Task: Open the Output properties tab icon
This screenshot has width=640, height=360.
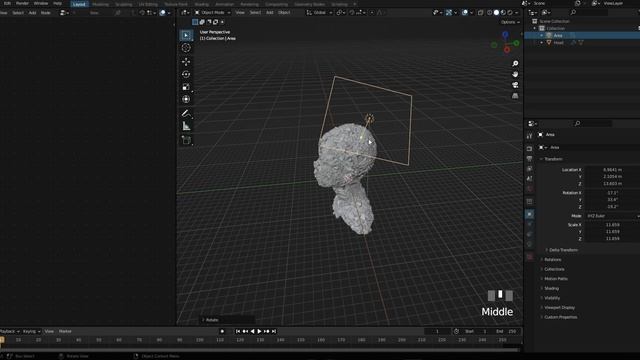Action: [x=529, y=158]
